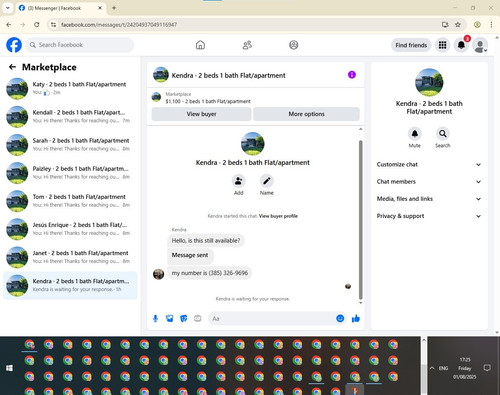Click the address bar URL
500x395 pixels.
click(119, 25)
